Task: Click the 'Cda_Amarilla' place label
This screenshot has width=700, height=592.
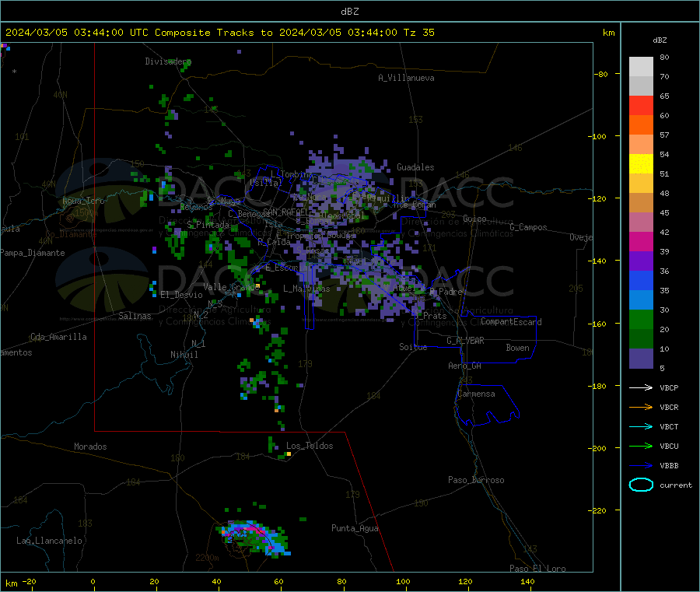Action: (x=58, y=337)
